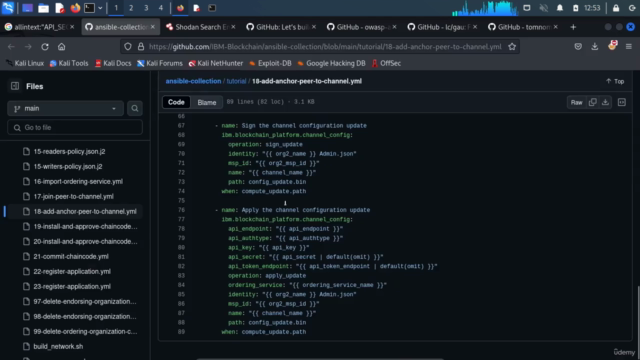Switch to the GitHub lc/gau tab
This screenshot has height=360, width=640.
point(443,27)
